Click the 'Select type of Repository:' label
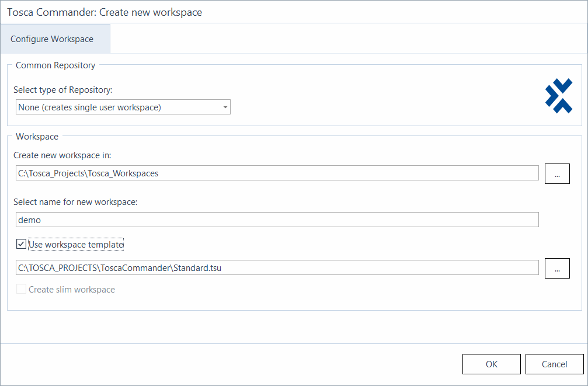This screenshot has height=386, width=588. tap(63, 90)
